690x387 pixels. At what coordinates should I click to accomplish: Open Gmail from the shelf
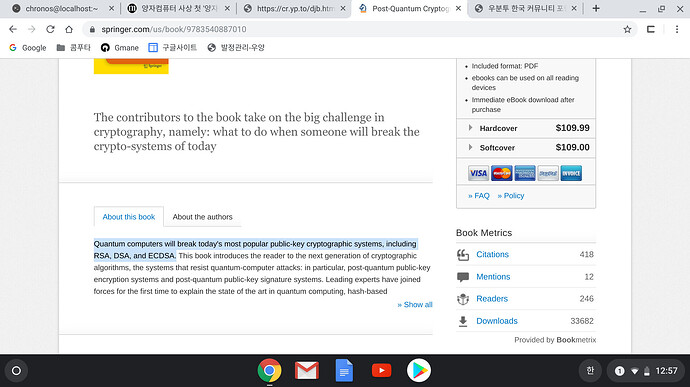307,371
